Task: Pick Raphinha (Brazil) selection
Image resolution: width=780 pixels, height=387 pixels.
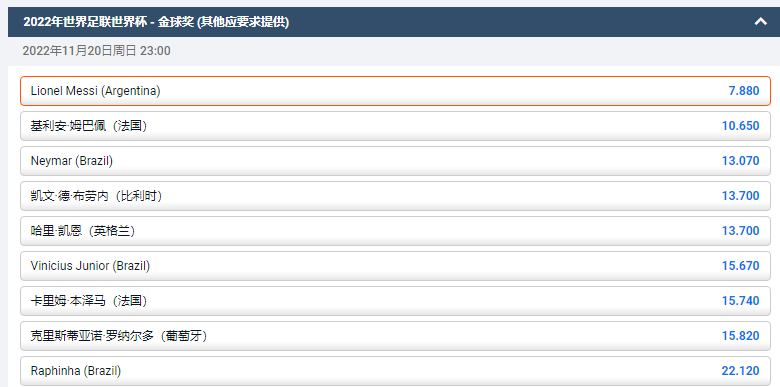Action: (x=395, y=371)
